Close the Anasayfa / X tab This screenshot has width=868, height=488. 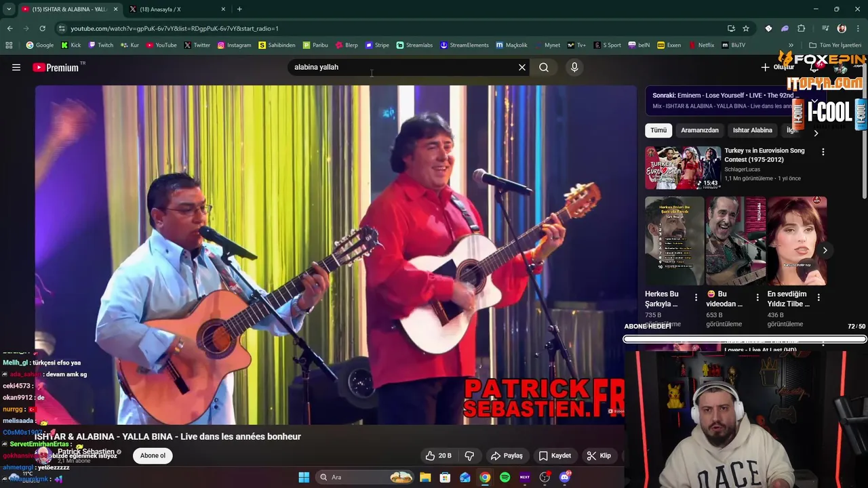[224, 9]
